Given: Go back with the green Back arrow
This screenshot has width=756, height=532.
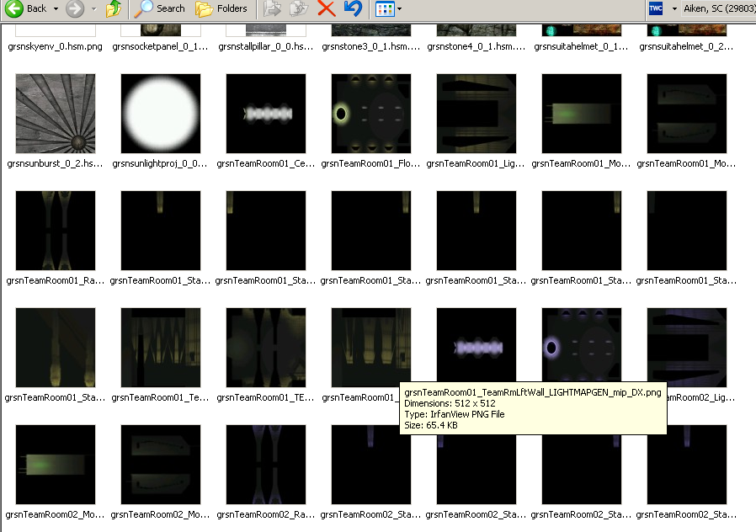Looking at the screenshot, I should coord(14,8).
